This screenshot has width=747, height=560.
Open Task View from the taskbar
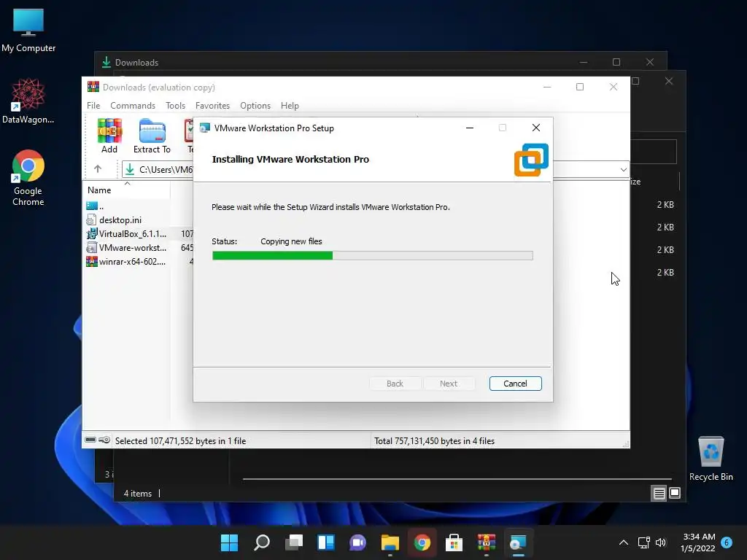tap(294, 542)
